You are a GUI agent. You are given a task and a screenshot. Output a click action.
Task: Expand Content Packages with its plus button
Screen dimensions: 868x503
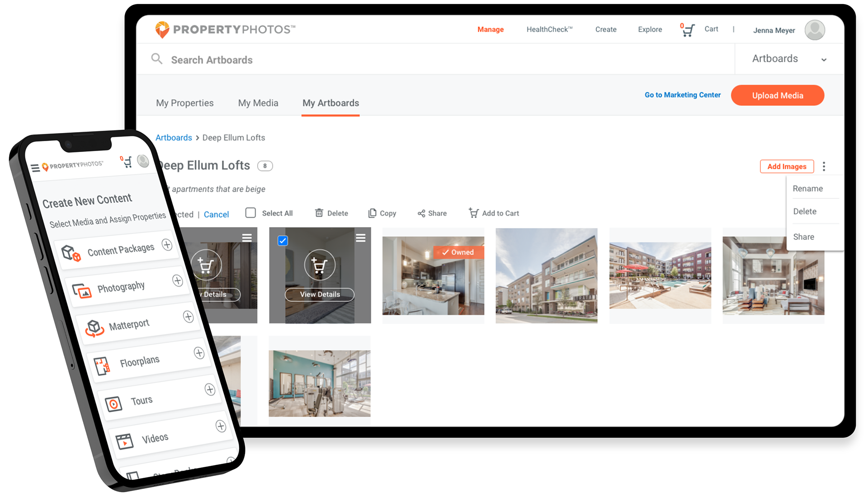click(167, 245)
